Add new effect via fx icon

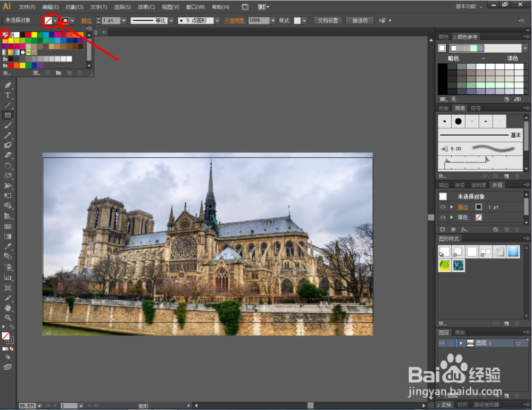pyautogui.click(x=464, y=230)
